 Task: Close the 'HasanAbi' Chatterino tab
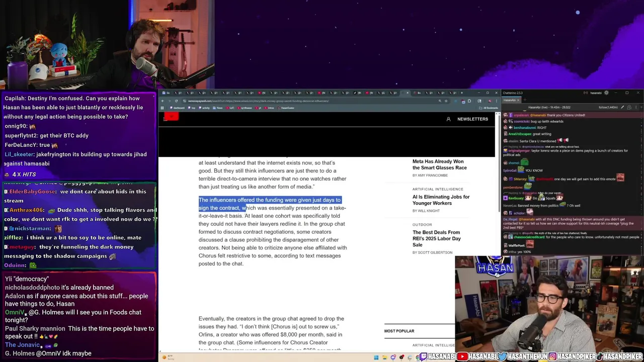518,100
